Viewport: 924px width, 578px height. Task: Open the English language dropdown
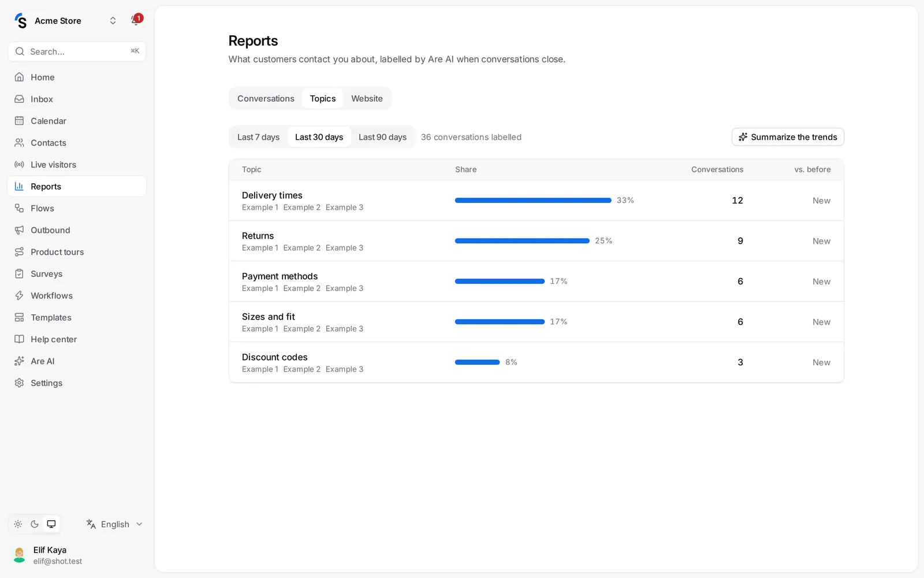point(114,524)
